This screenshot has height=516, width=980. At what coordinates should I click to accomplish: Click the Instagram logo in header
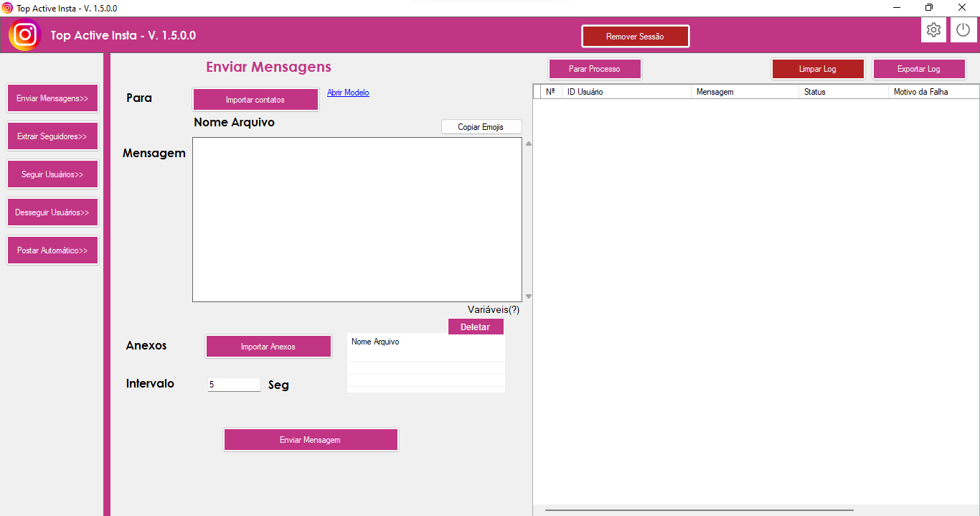(25, 35)
